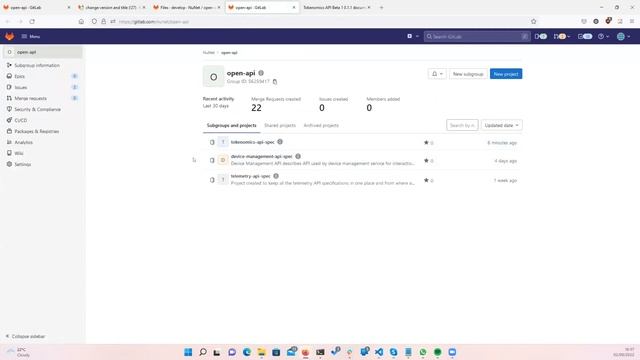The image size is (640, 360).
Task: Open the issues counter icon in navbar
Action: [x=540, y=36]
